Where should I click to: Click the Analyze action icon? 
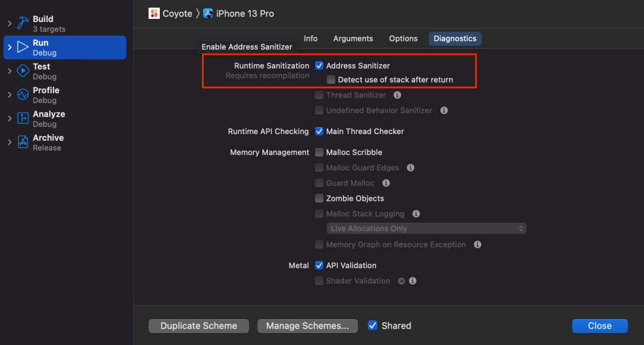pyautogui.click(x=23, y=118)
